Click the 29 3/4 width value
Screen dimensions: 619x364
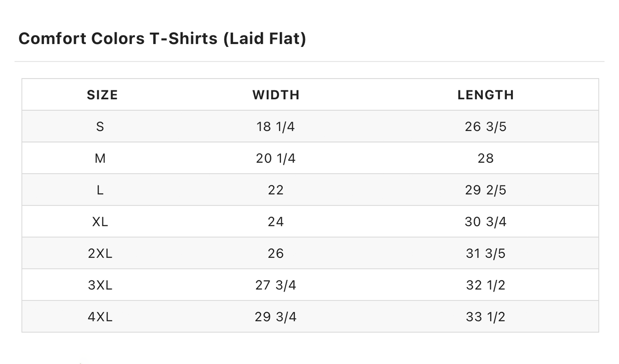tap(276, 317)
